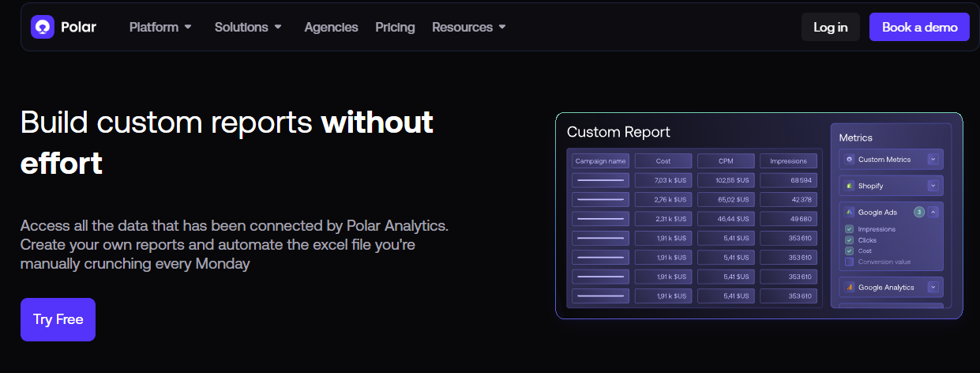Enable the Conversion value checkbox

[x=849, y=262]
